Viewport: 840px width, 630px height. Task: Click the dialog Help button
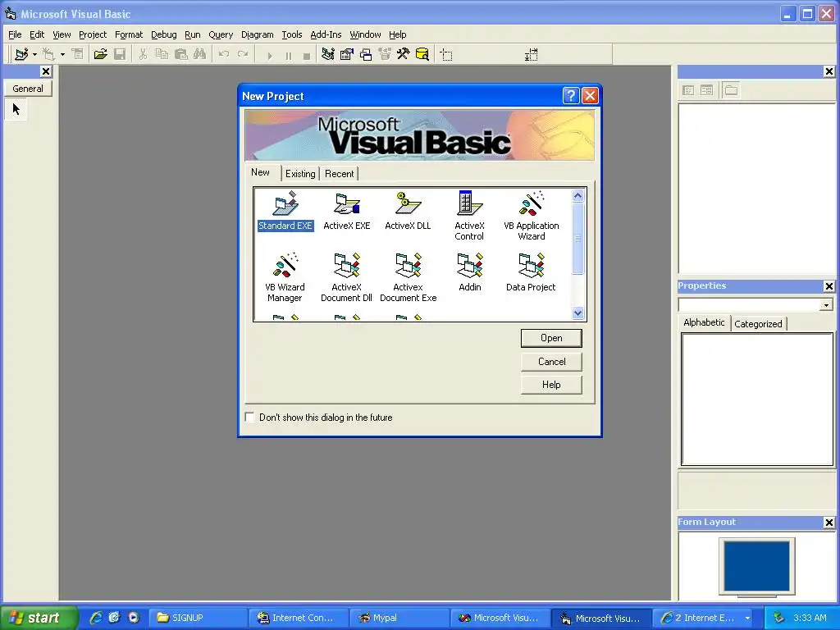551,385
